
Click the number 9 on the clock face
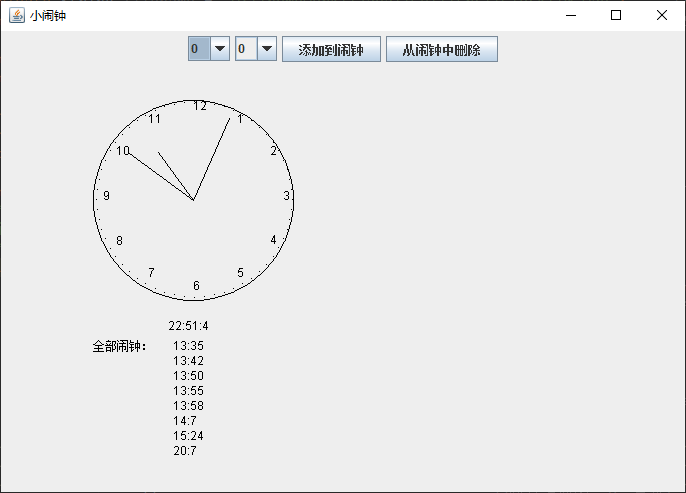tap(106, 196)
